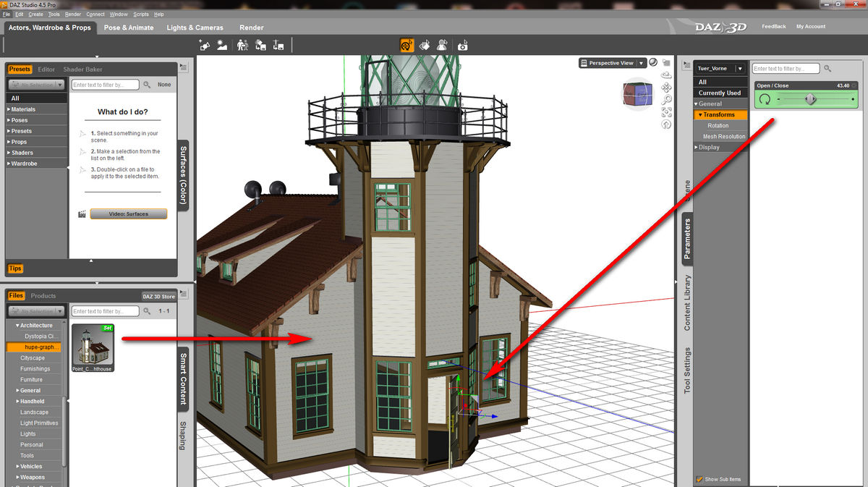Click plus end of Open / Close slider
868x487 pixels.
(853, 99)
